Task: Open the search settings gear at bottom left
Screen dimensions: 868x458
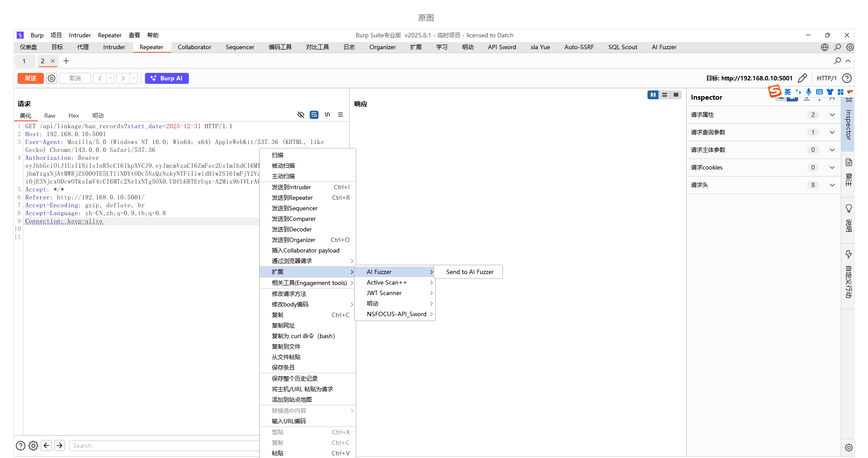Action: 33,446
